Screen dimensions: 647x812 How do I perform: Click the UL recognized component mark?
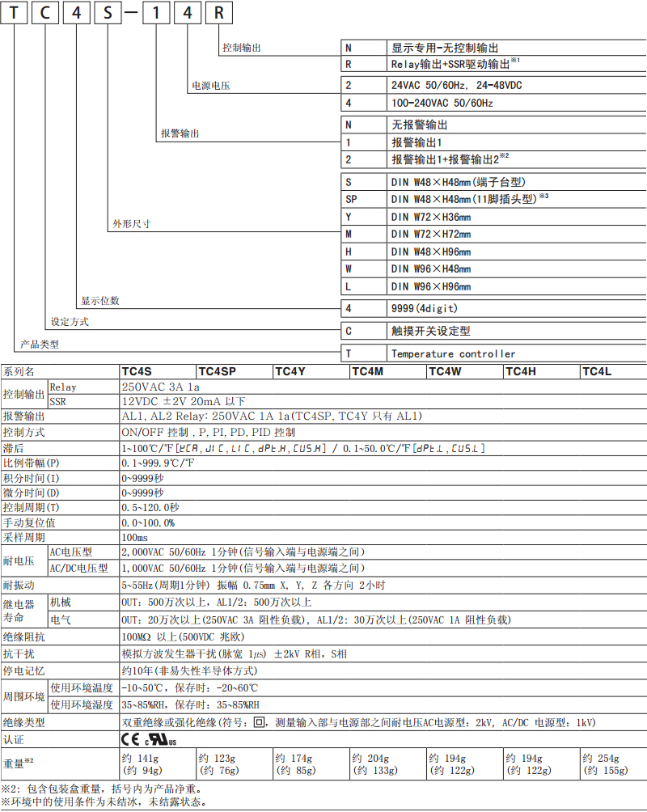tap(161, 739)
